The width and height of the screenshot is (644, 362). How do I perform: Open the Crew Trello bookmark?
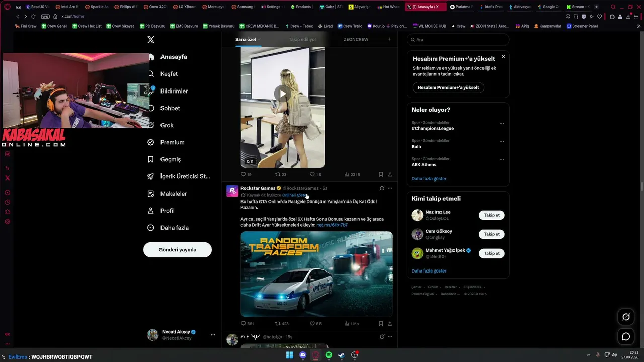pos(350,26)
